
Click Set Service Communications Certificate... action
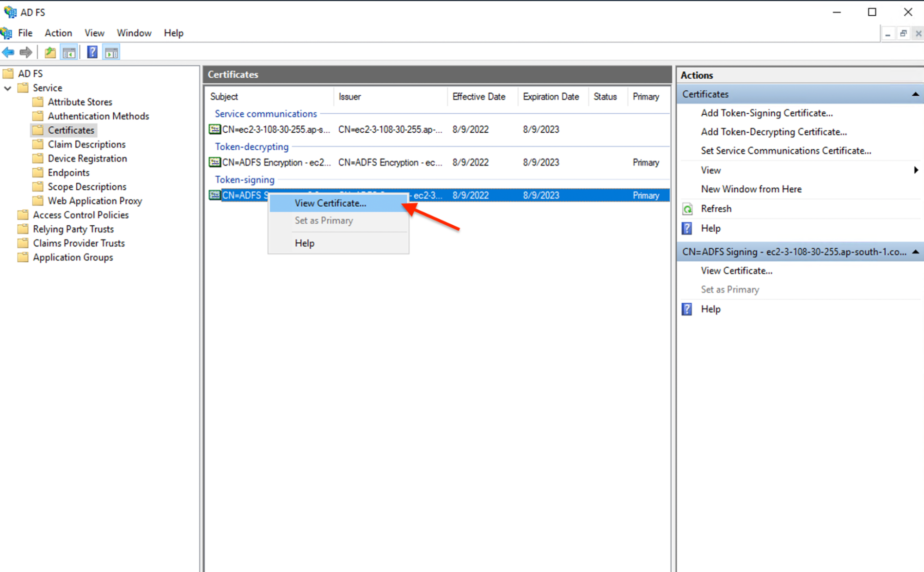pos(785,151)
